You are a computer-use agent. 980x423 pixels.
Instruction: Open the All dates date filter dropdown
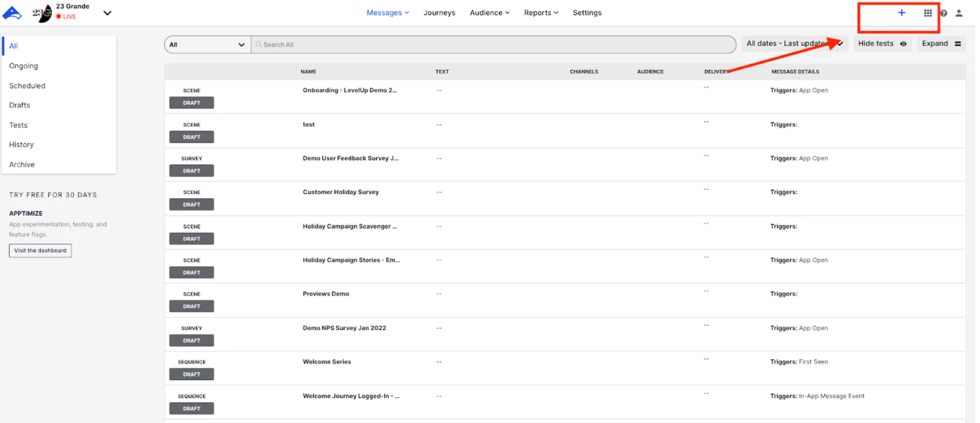[x=794, y=44]
